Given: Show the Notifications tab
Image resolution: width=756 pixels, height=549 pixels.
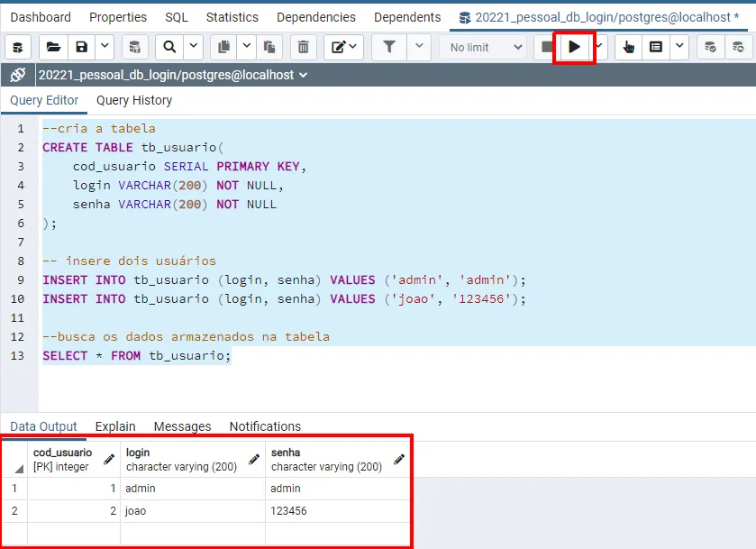Looking at the screenshot, I should pyautogui.click(x=265, y=426).
